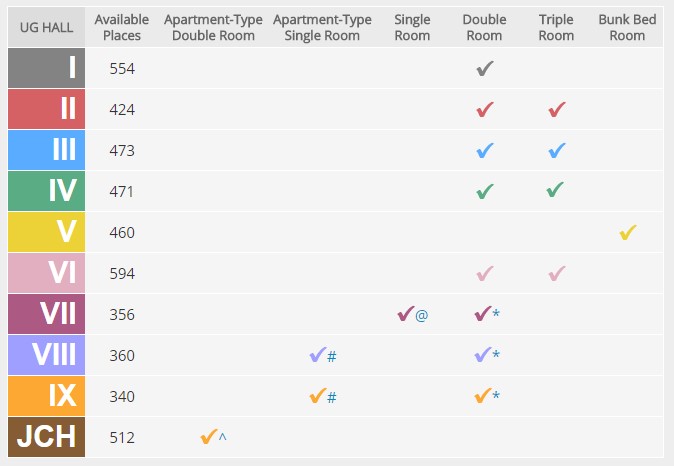The width and height of the screenshot is (674, 466).
Task: Click the red Triple Room checkmark for Hall II
Action: (557, 109)
